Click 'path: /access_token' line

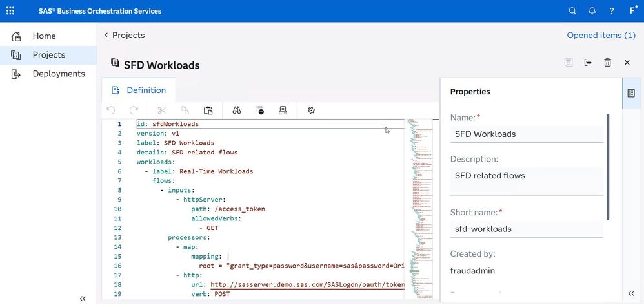228,209
